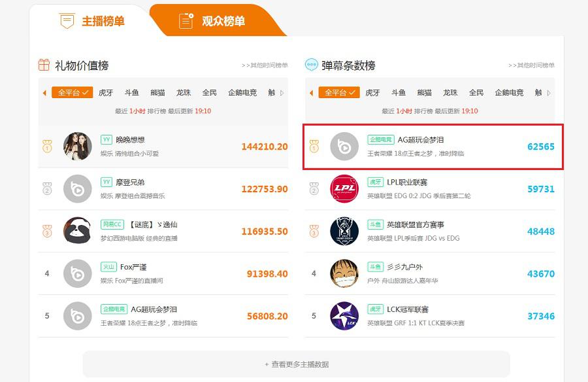Open 其他时间榜单 link in gift ranking
The height and width of the screenshot is (382, 588).
(x=265, y=65)
